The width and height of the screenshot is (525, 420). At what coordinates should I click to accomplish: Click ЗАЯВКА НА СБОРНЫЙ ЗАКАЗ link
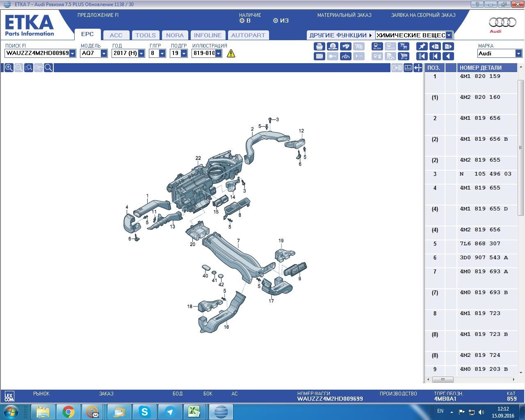pyautogui.click(x=423, y=15)
